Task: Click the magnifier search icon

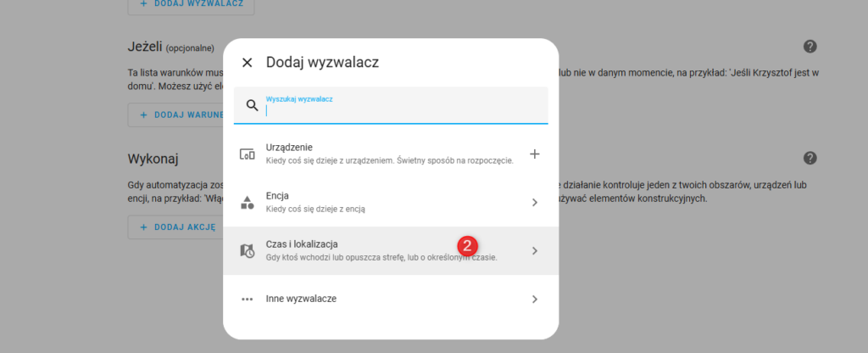Action: coord(252,105)
